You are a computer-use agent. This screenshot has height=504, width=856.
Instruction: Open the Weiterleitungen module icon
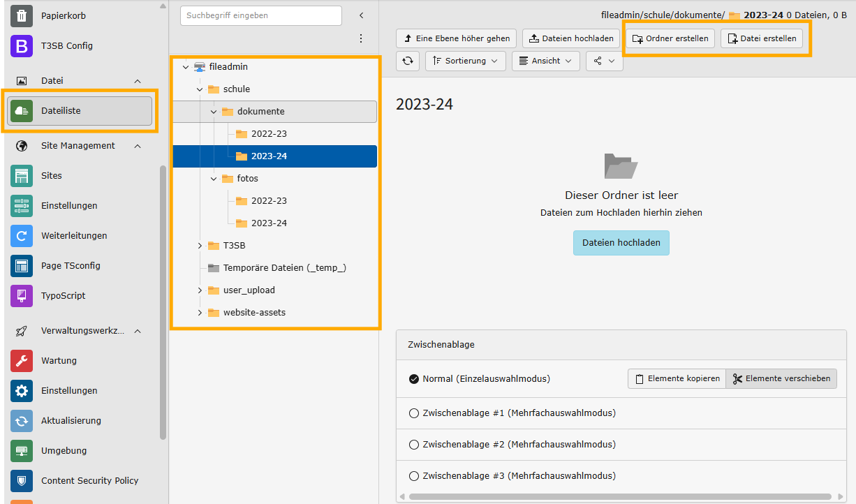tap(22, 236)
